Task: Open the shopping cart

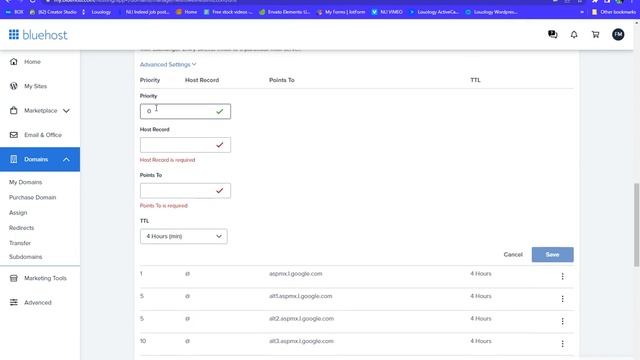Action: tap(596, 34)
